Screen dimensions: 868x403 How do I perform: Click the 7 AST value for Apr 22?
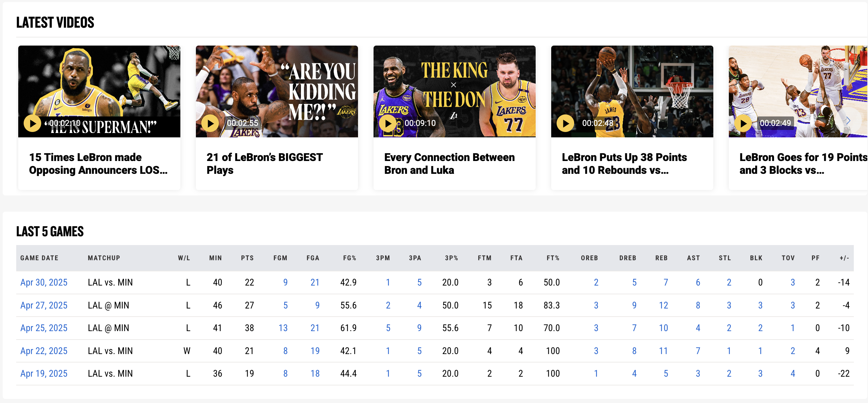[x=698, y=351]
